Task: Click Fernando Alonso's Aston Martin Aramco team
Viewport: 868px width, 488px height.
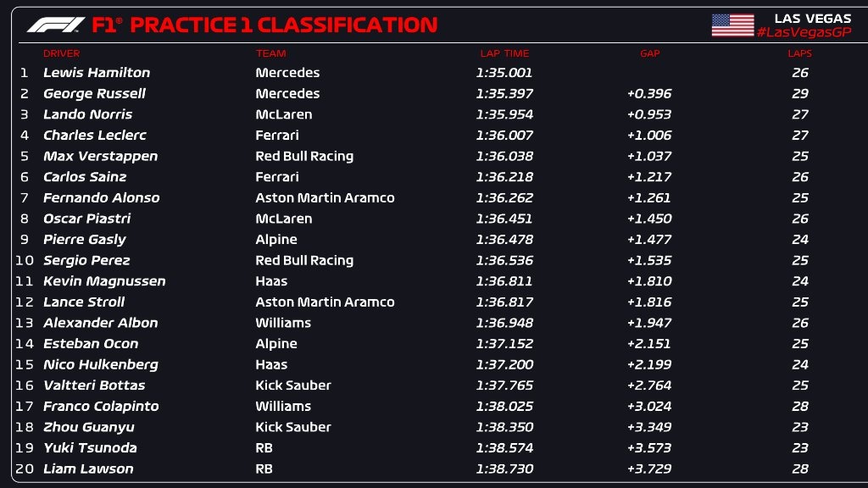Action: coord(325,197)
